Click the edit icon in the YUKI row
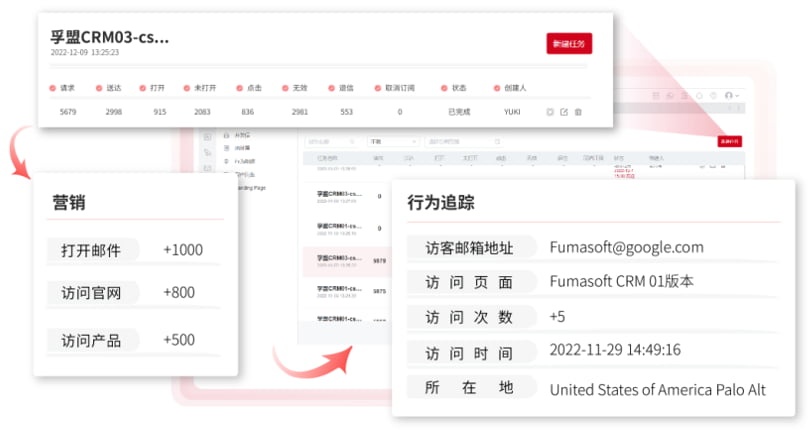The image size is (812, 431). (564, 112)
